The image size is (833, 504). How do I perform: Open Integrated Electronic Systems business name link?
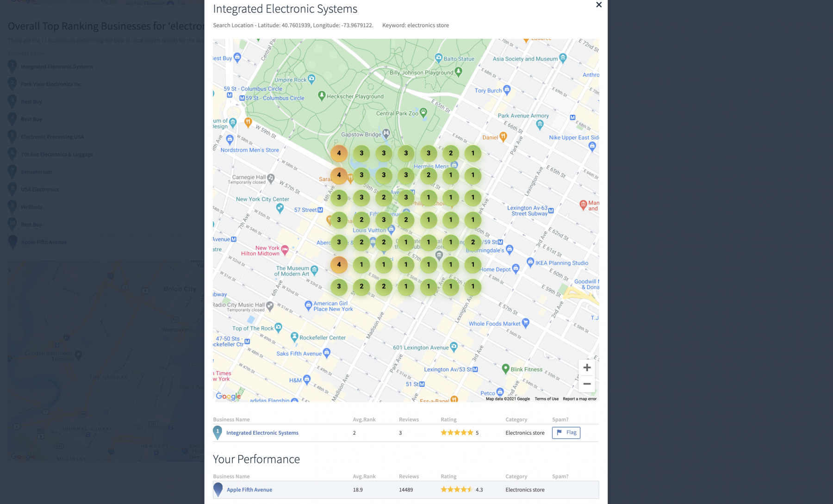[262, 433]
